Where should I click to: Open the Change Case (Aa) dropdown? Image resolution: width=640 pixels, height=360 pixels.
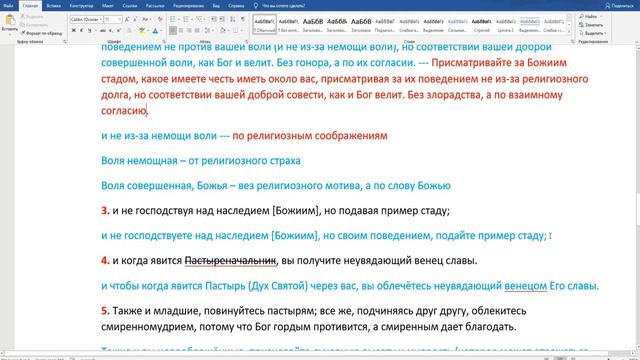(146, 20)
